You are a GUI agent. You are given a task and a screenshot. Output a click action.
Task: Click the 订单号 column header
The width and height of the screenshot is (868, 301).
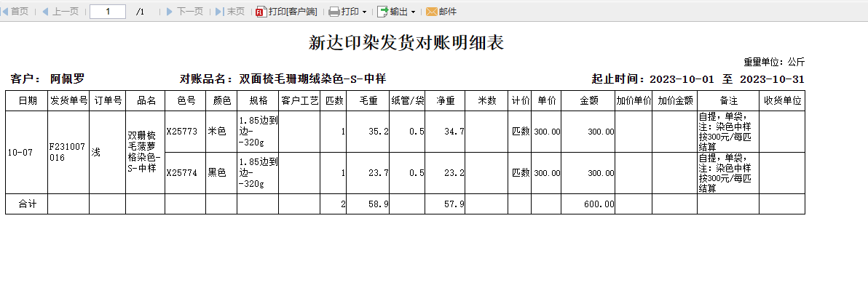click(x=107, y=101)
